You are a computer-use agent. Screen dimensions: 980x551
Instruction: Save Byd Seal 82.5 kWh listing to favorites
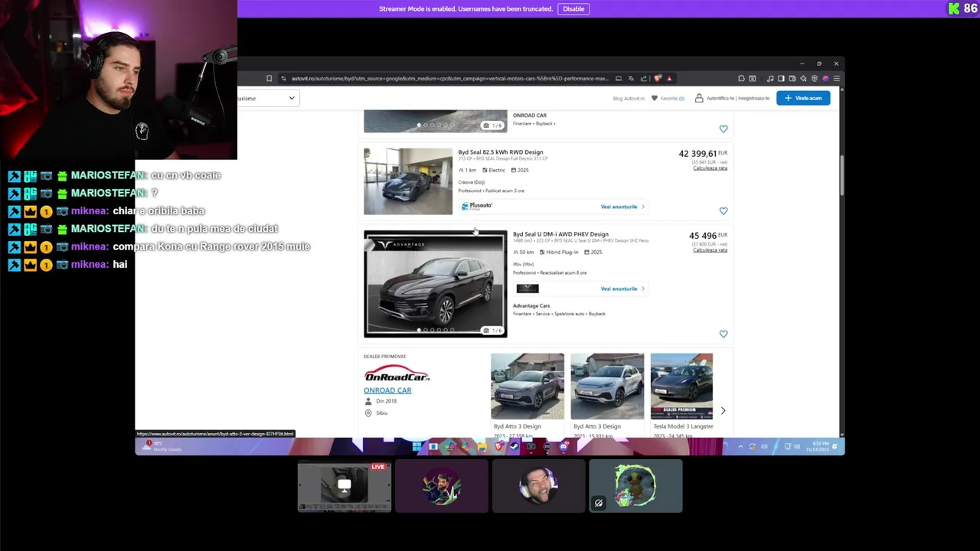point(723,210)
